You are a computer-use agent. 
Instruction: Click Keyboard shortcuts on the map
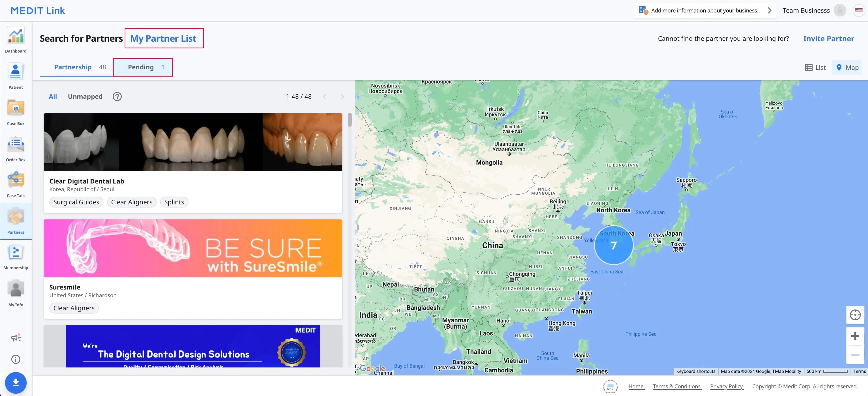click(x=696, y=371)
